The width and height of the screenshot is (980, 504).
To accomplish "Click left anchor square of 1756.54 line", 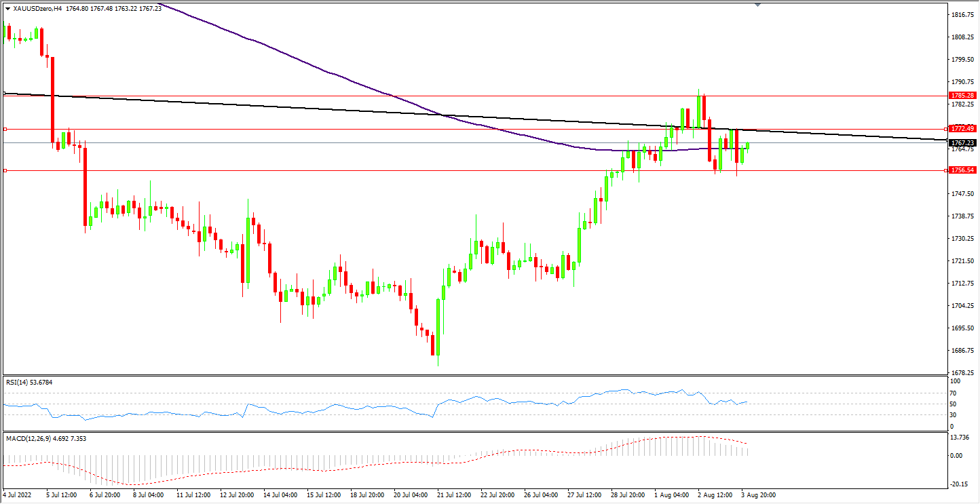I will click(x=5, y=170).
